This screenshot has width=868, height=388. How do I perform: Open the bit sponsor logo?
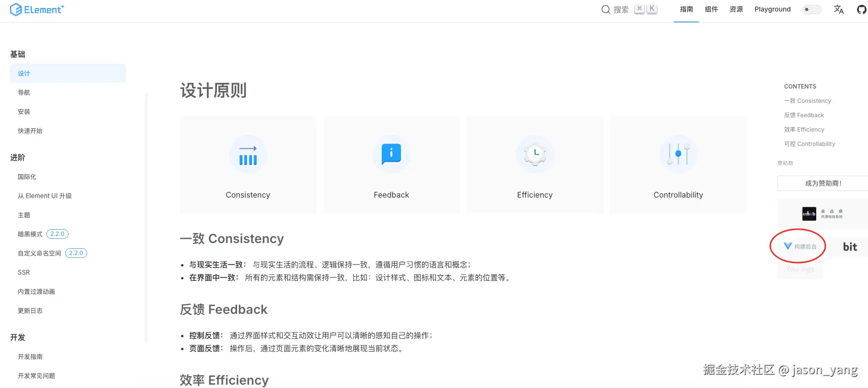[x=850, y=247]
